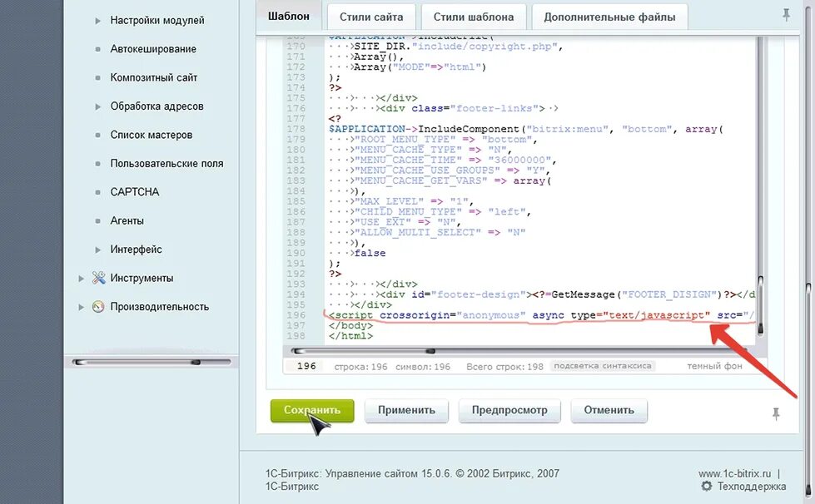The height and width of the screenshot is (504, 815).
Task: Click the gear icon next to Техподдержка
Action: [x=707, y=487]
